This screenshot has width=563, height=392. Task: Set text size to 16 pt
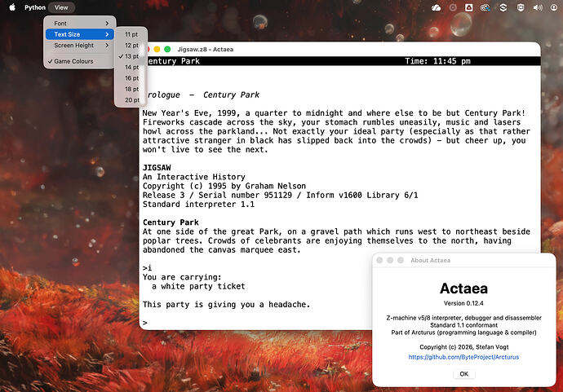tap(131, 78)
